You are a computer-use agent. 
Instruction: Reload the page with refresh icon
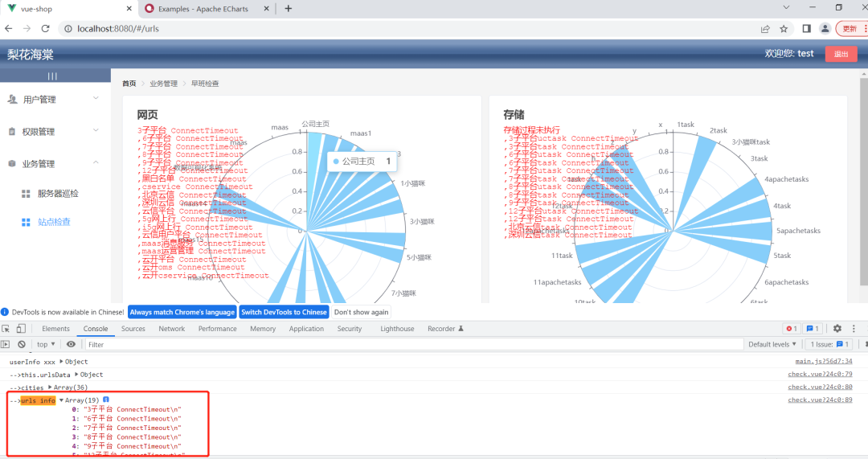(45, 28)
